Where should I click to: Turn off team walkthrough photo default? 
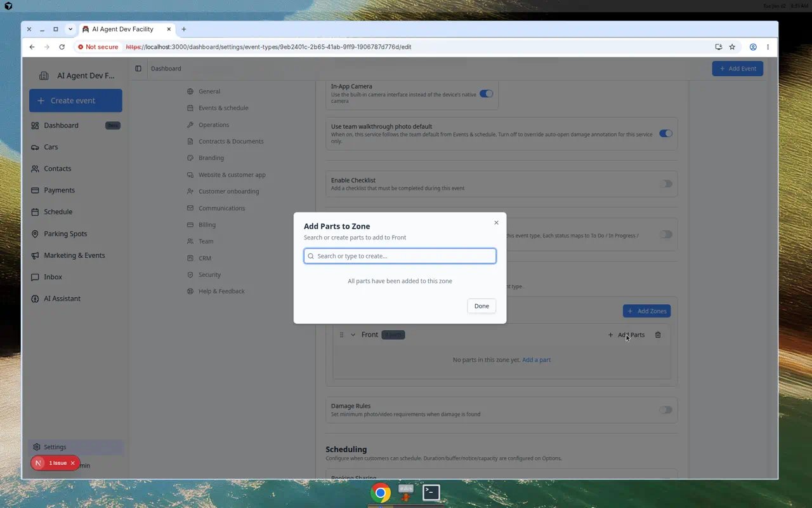click(665, 133)
